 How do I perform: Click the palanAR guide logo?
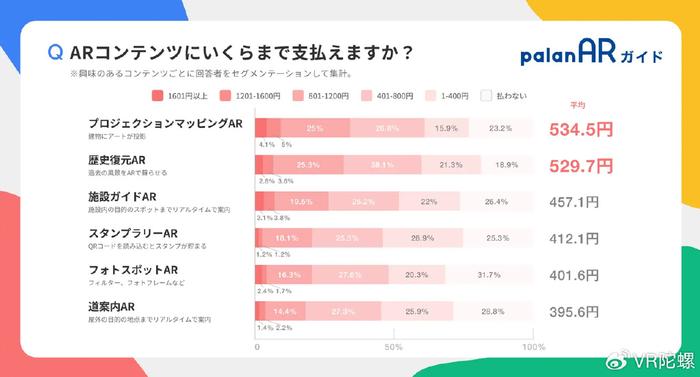(x=592, y=52)
